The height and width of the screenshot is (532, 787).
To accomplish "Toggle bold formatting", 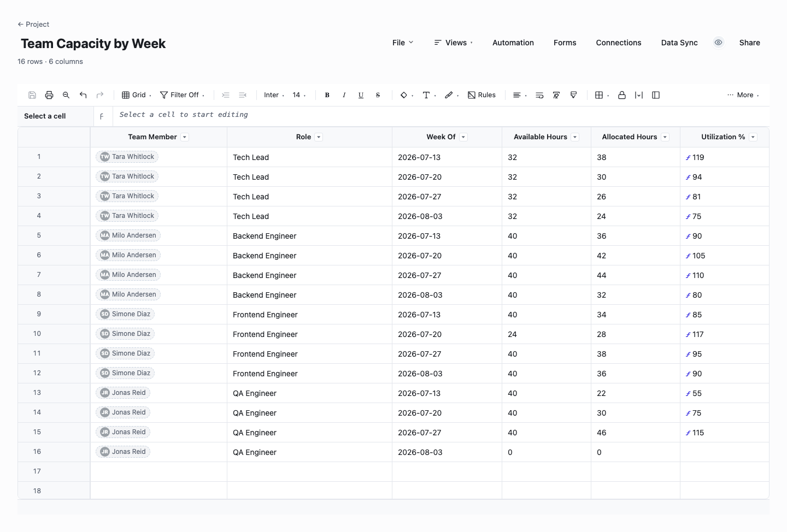I will pos(327,95).
